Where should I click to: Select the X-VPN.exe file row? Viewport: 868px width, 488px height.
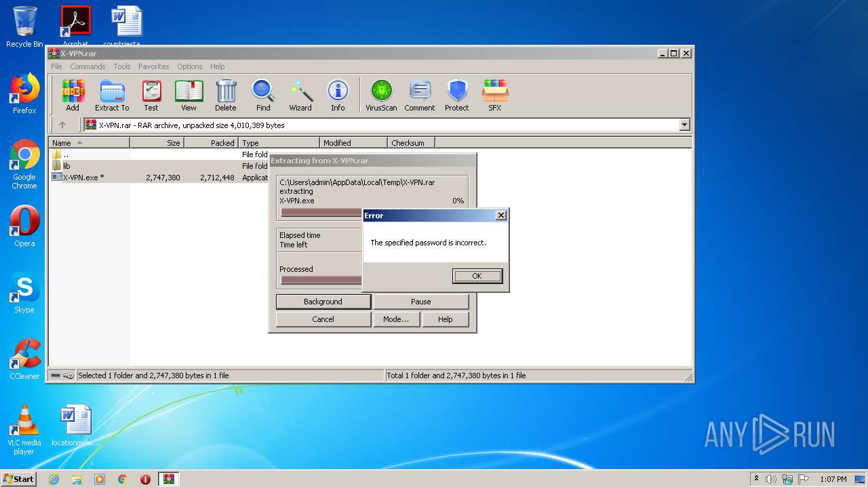coord(159,178)
